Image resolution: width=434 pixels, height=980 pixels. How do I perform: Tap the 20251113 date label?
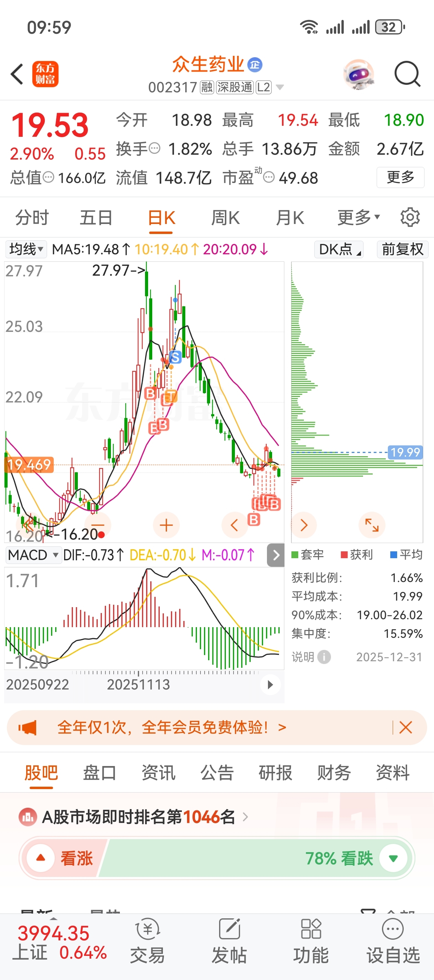point(138,685)
